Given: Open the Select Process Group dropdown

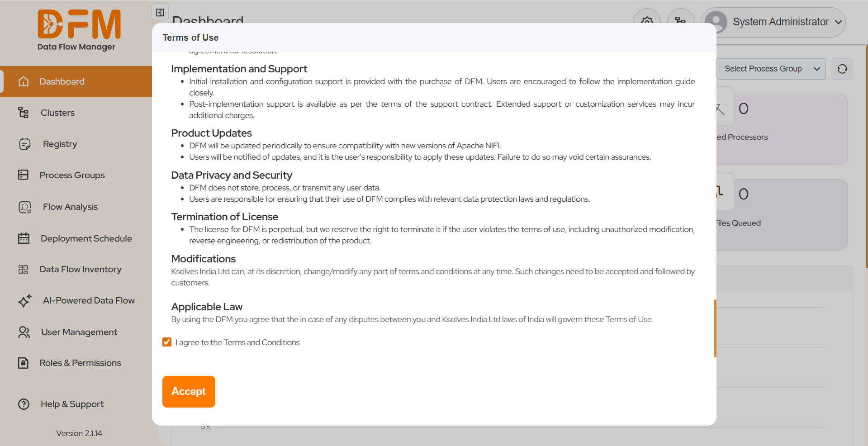Looking at the screenshot, I should coord(771,69).
